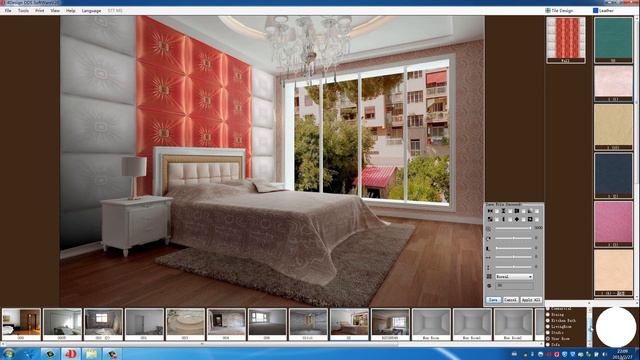The height and width of the screenshot is (360, 640).
Task: Open the room thumbnail labeled 004
Action: (x=226, y=324)
